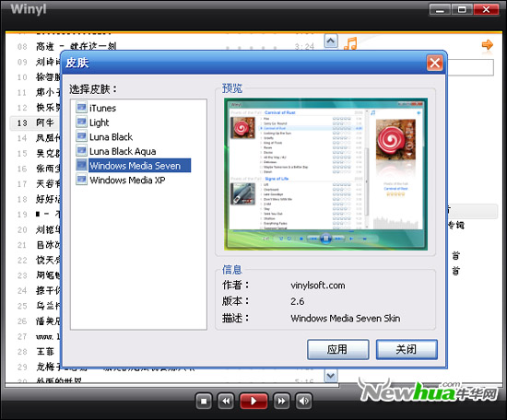Screen dimensions: 507x420
Task: Select track 08 in the playlist
Action: point(165,47)
